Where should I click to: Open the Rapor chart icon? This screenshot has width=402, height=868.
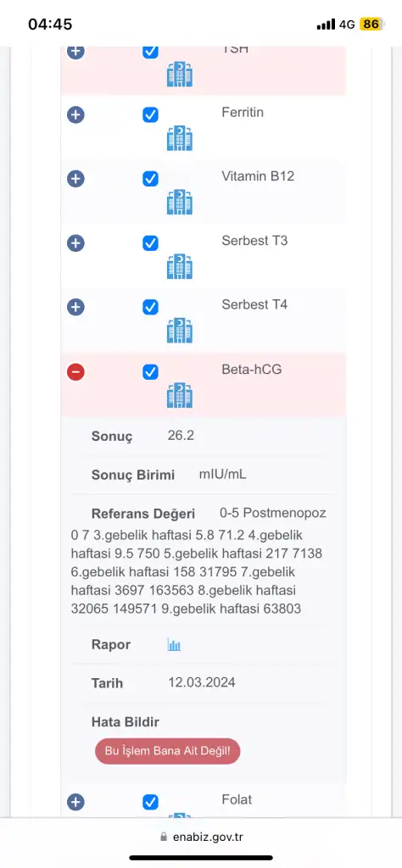(175, 645)
